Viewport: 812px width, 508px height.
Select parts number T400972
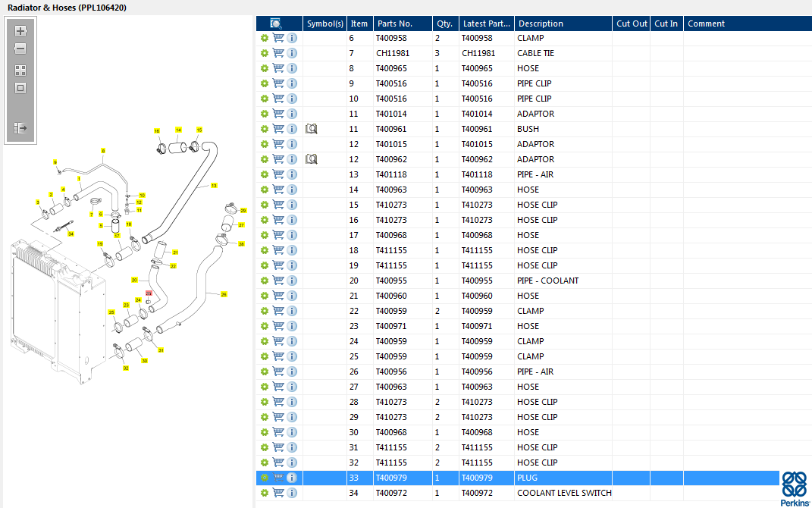[x=391, y=493]
